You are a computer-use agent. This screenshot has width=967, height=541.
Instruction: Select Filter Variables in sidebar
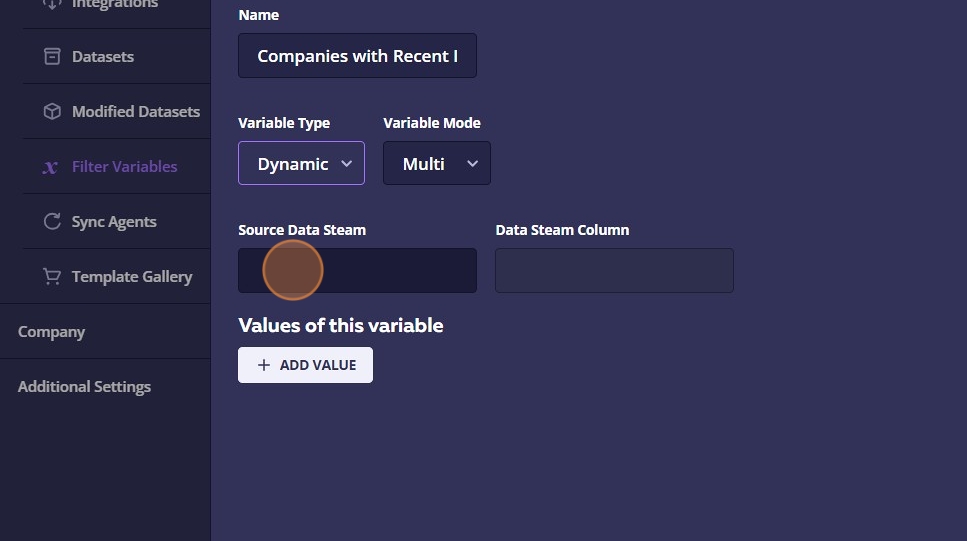click(x=125, y=167)
